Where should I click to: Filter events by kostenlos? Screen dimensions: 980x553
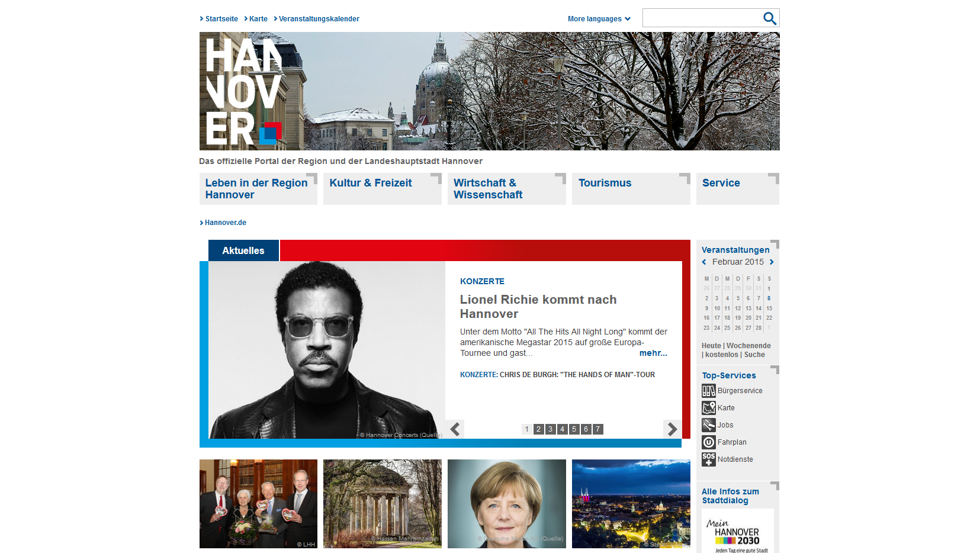[x=722, y=355]
